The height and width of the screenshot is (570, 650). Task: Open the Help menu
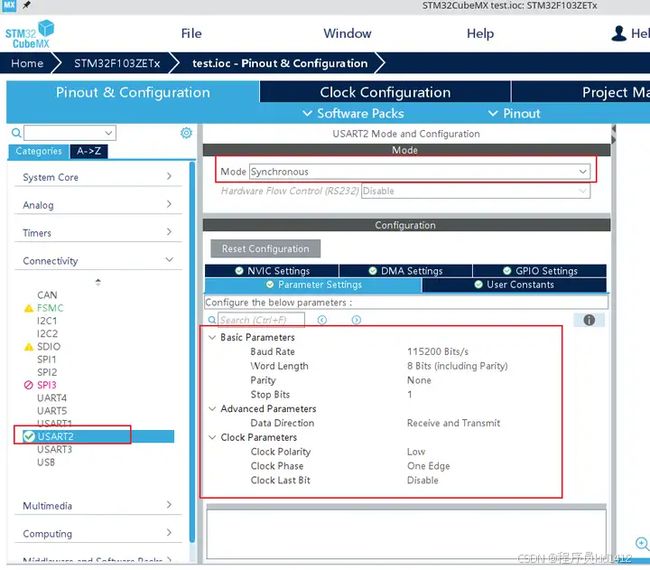pyautogui.click(x=480, y=33)
